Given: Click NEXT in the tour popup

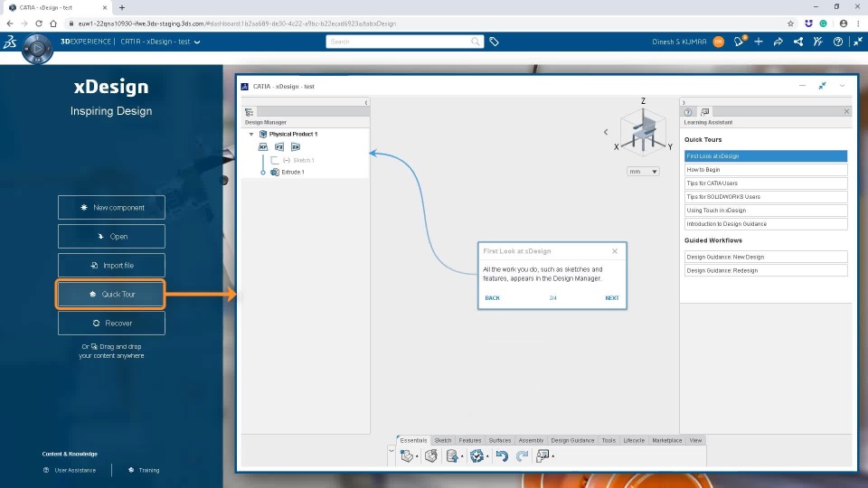Looking at the screenshot, I should 612,298.
